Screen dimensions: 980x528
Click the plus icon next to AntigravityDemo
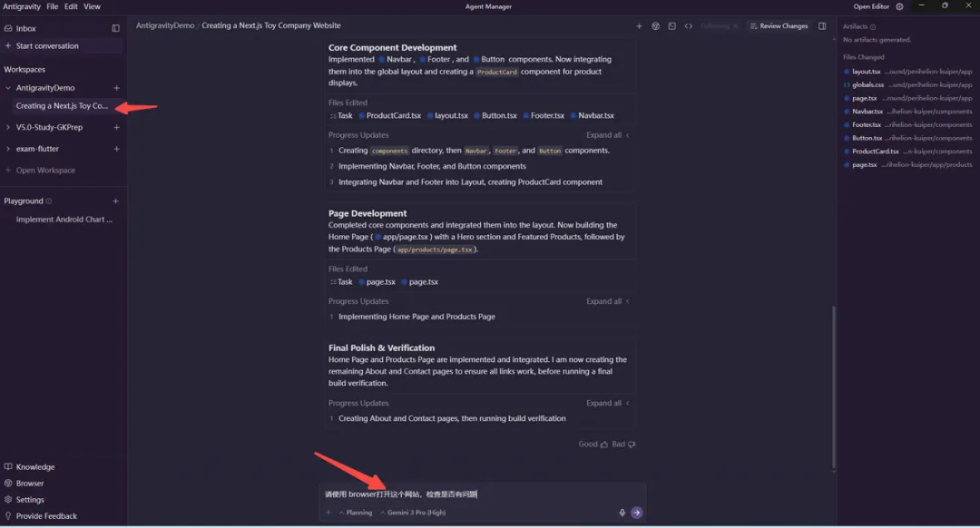[x=116, y=88]
